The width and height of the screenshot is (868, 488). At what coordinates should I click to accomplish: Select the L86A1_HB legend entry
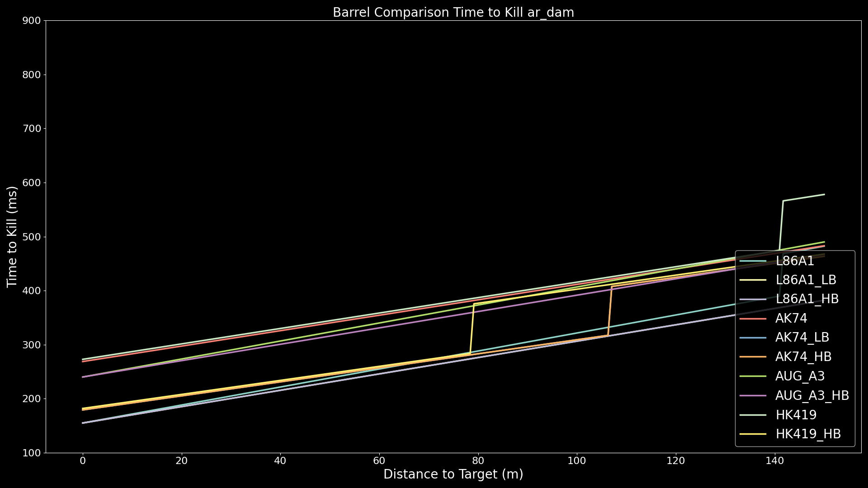coord(807,299)
